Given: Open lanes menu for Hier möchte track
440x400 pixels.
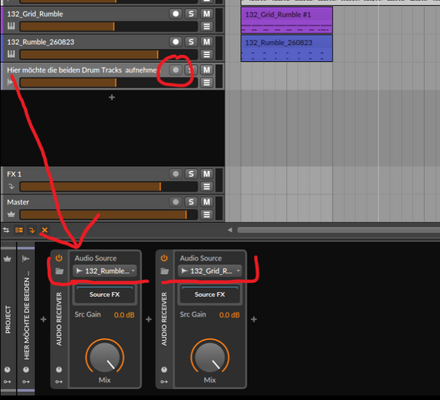Looking at the screenshot, I should 207,82.
